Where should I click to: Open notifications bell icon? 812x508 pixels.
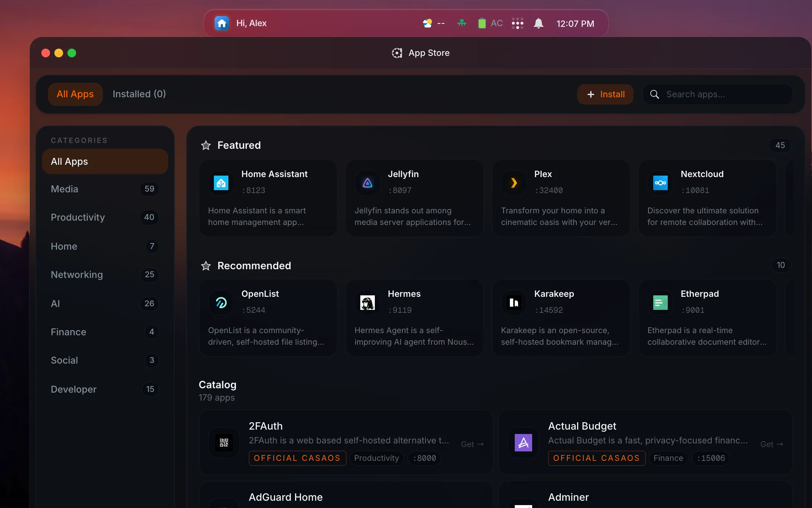[x=539, y=24]
